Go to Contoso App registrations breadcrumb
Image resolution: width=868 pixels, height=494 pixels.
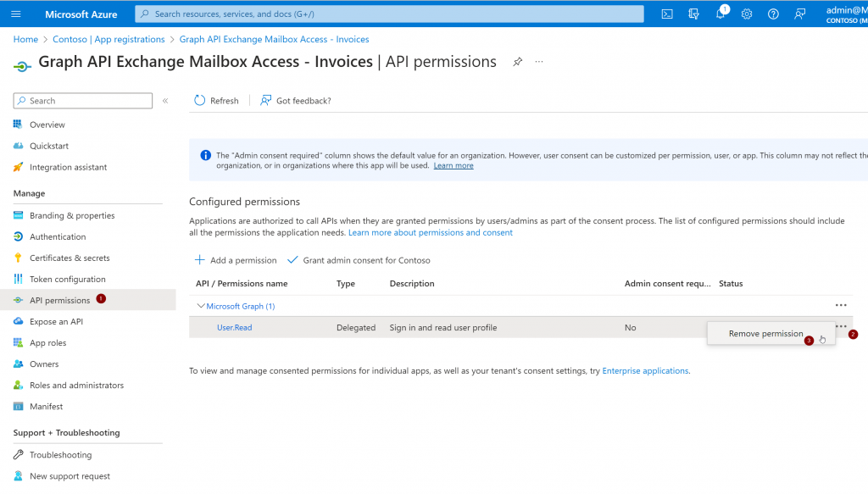click(108, 39)
